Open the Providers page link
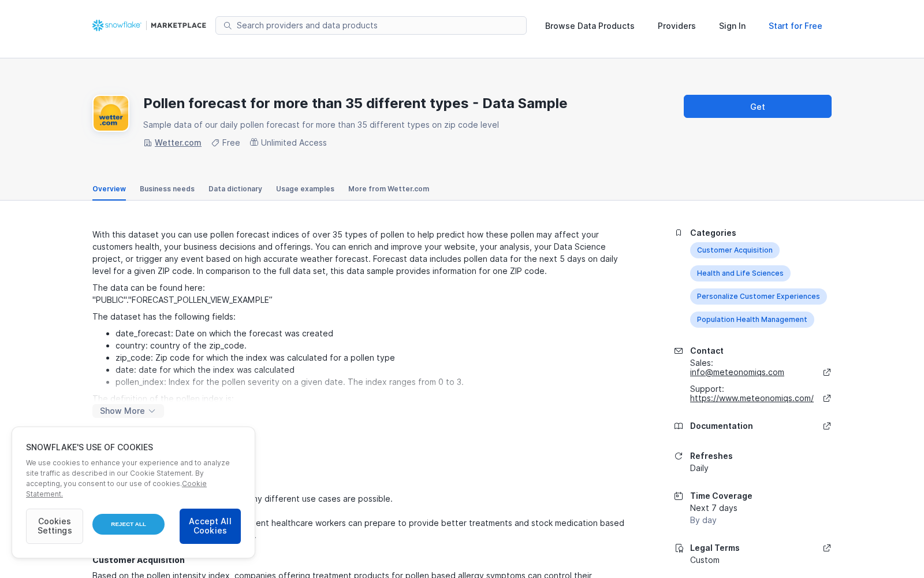This screenshot has height=578, width=924. 677,26
